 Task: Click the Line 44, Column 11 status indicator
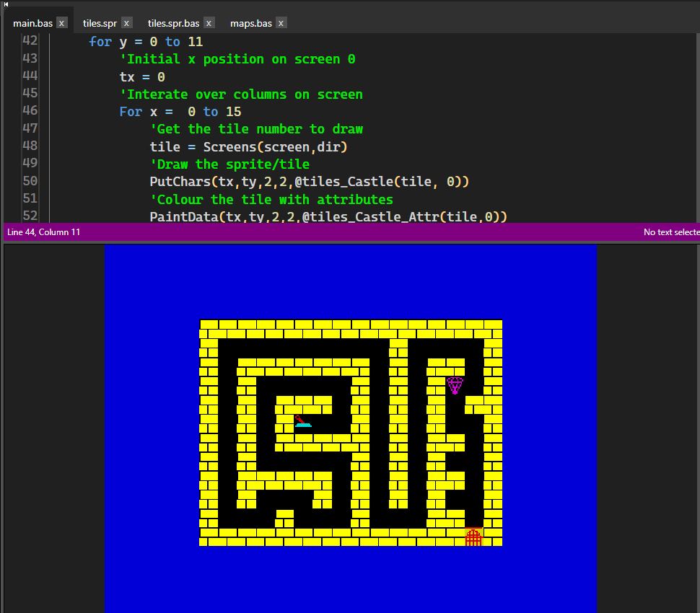(43, 232)
